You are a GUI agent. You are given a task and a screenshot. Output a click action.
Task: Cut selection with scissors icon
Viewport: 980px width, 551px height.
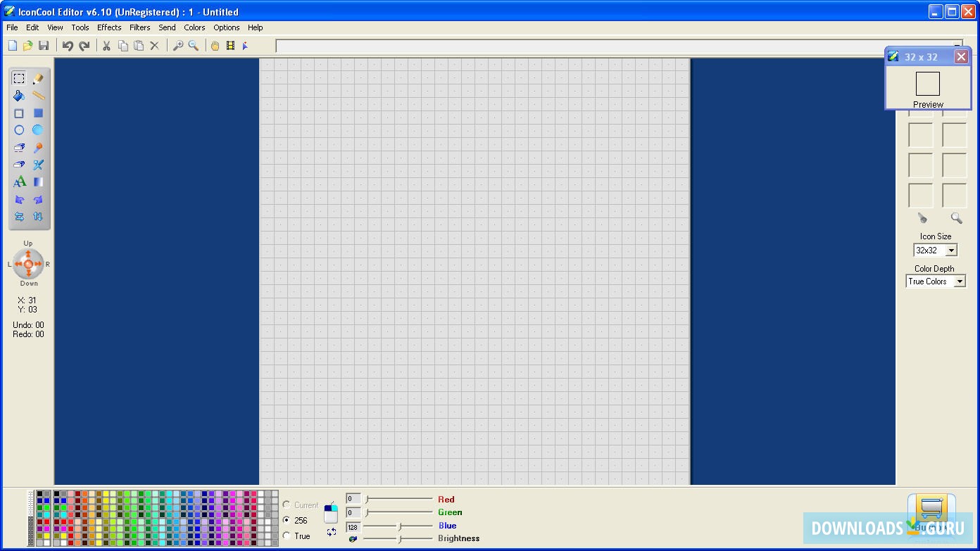click(x=106, y=46)
